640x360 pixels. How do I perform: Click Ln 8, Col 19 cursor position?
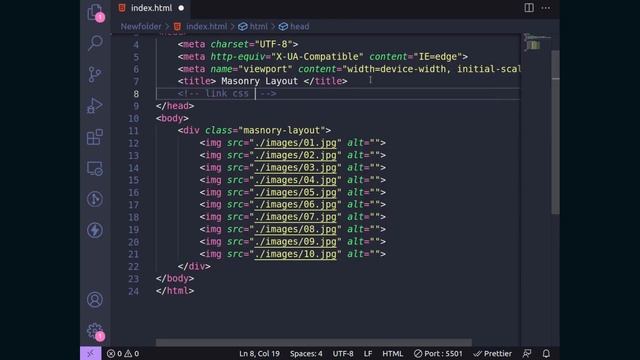coord(259,353)
